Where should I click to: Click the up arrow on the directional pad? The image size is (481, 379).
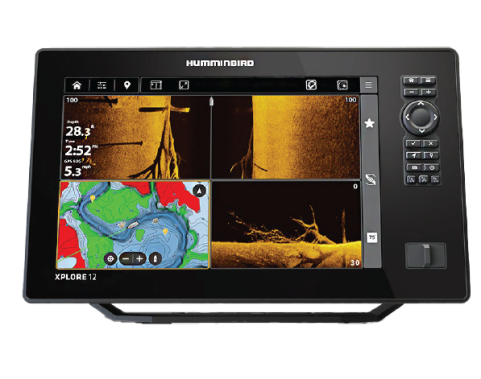coord(421,103)
